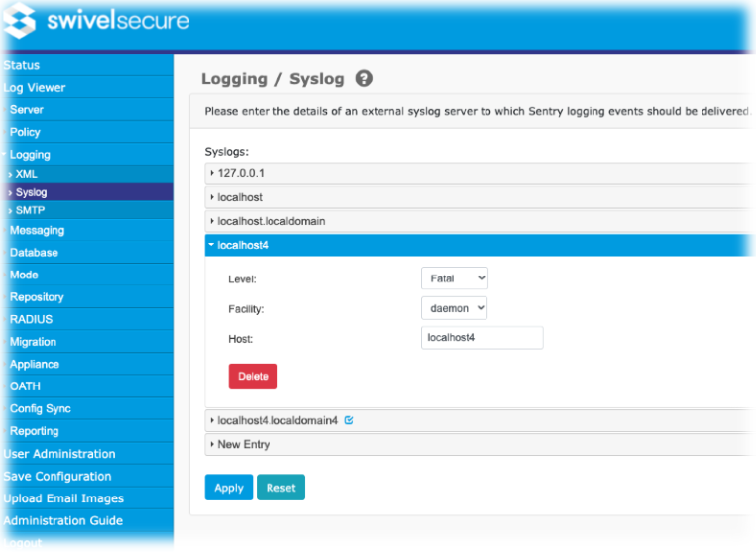This screenshot has height=552, width=756.
Task: Open the Policy menu item
Action: tap(87, 132)
